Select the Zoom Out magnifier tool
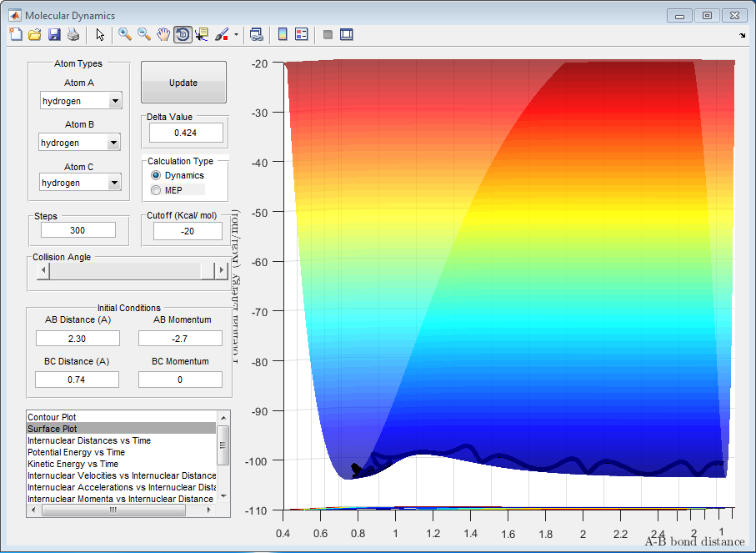 143,34
